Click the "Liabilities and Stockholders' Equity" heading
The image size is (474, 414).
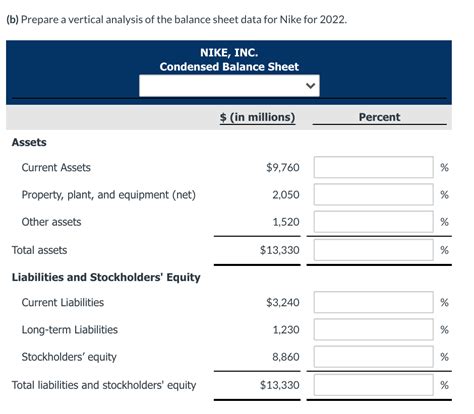click(106, 277)
